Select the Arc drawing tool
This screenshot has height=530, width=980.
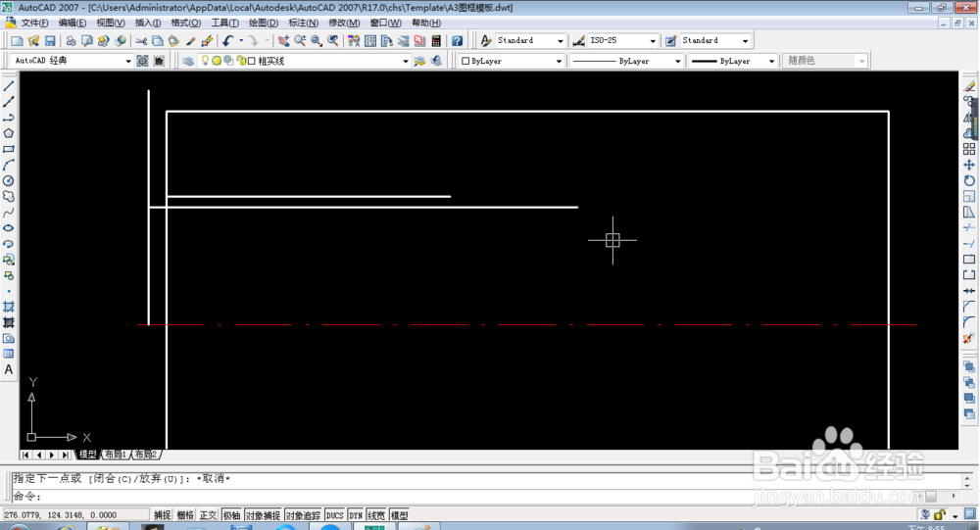9,165
